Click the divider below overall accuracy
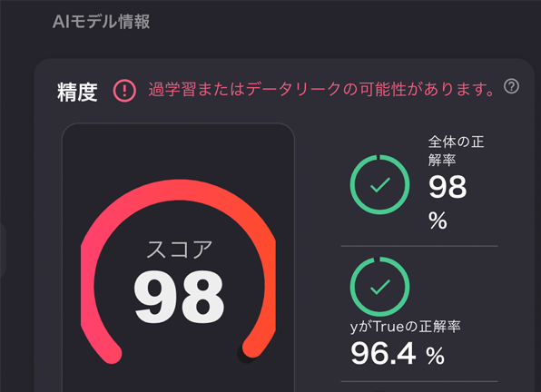The width and height of the screenshot is (541, 392). 419,246
